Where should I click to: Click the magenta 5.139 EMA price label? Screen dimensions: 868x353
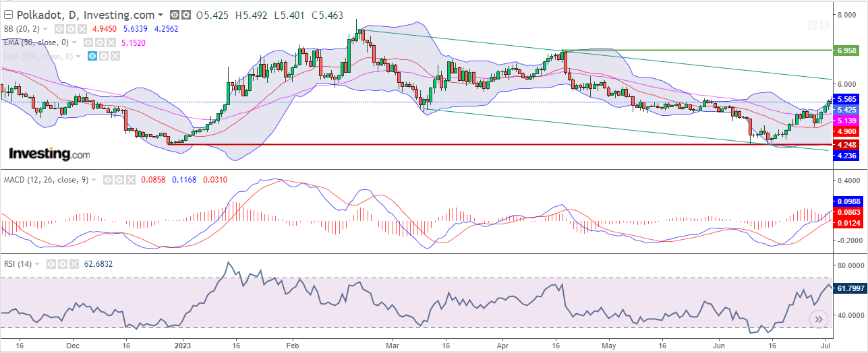[846, 120]
